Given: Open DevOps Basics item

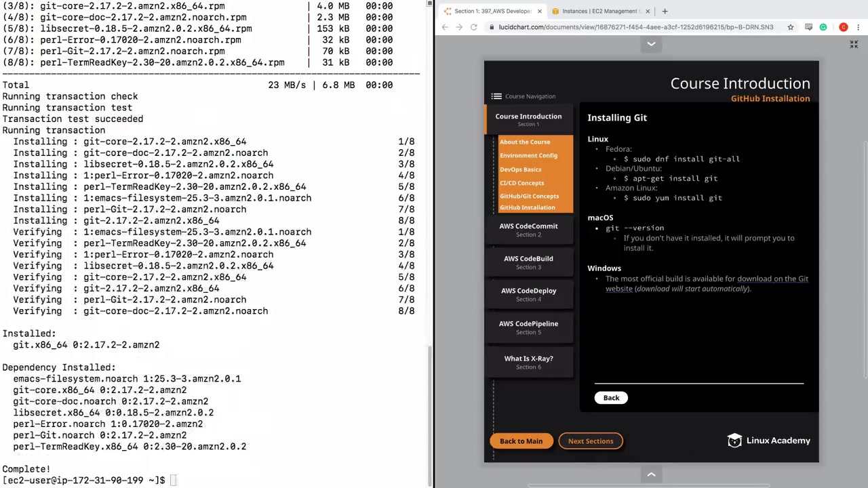Looking at the screenshot, I should pyautogui.click(x=520, y=169).
